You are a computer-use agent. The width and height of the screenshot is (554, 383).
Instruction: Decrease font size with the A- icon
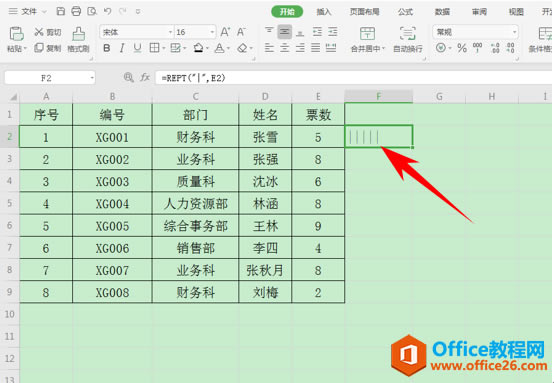pos(241,32)
